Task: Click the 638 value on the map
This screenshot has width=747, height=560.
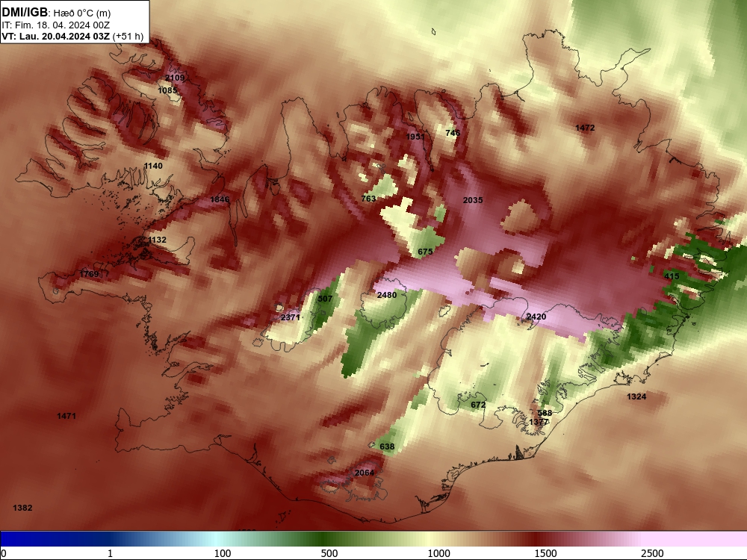Action: (387, 447)
